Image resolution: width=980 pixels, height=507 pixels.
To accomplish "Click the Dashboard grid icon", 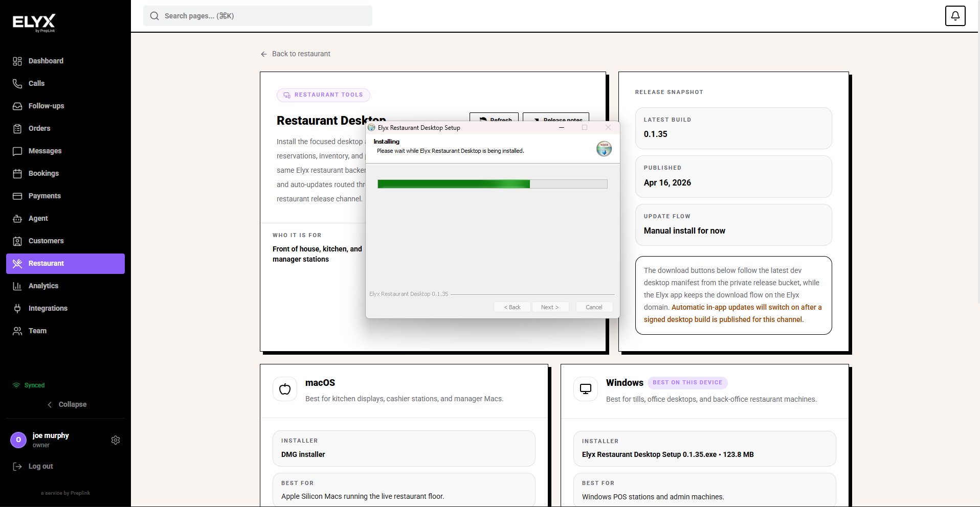I will click(17, 61).
